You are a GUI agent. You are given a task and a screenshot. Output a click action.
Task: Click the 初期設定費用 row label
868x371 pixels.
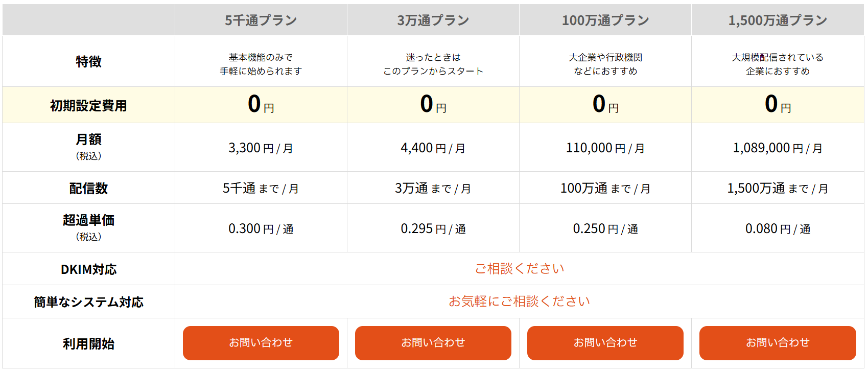tap(88, 105)
